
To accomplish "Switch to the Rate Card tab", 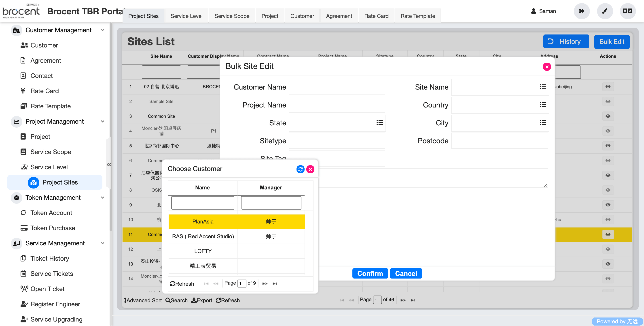I will pos(376,16).
